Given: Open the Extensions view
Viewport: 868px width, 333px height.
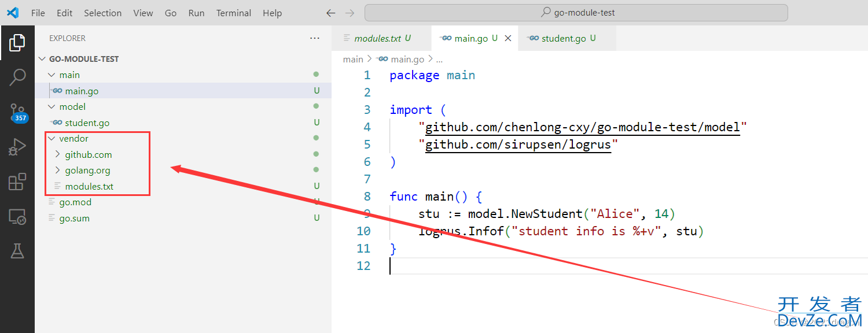Looking at the screenshot, I should (x=17, y=182).
